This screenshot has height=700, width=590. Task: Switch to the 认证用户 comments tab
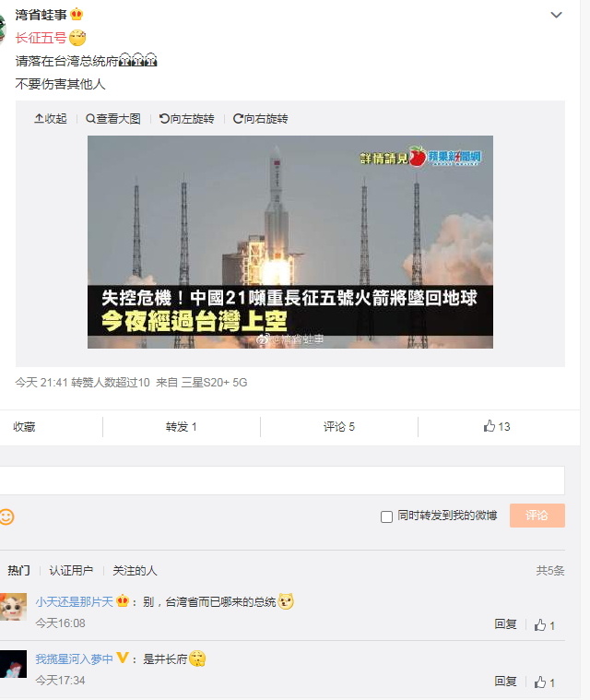click(71, 571)
